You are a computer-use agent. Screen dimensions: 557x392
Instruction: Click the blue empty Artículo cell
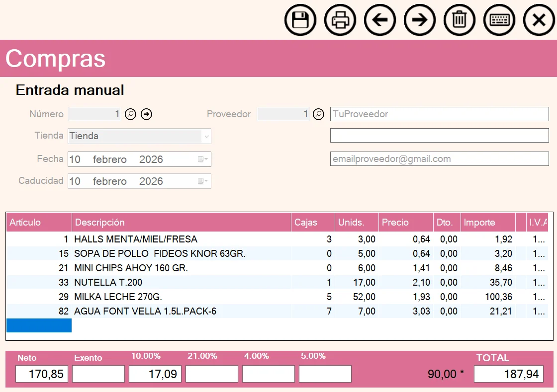pyautogui.click(x=39, y=325)
